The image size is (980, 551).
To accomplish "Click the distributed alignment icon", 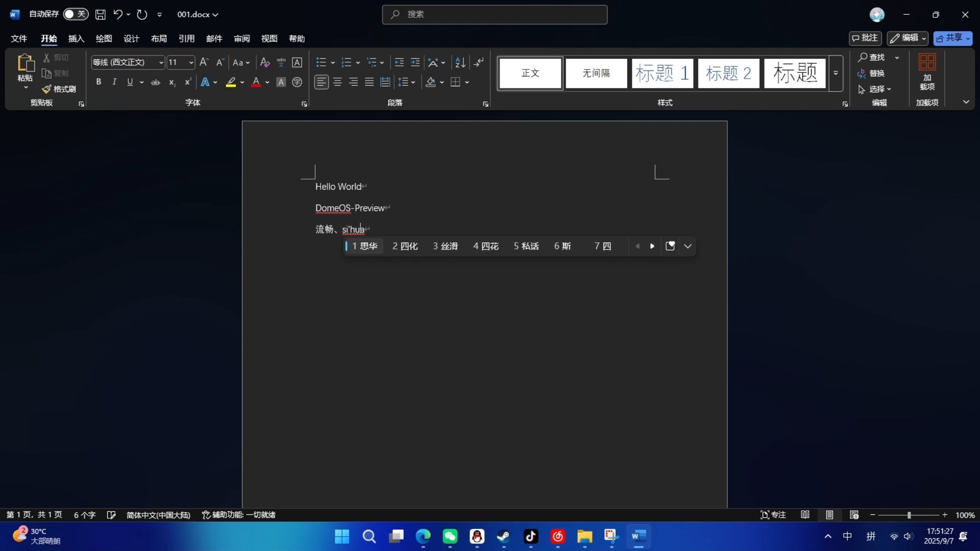I will (385, 82).
